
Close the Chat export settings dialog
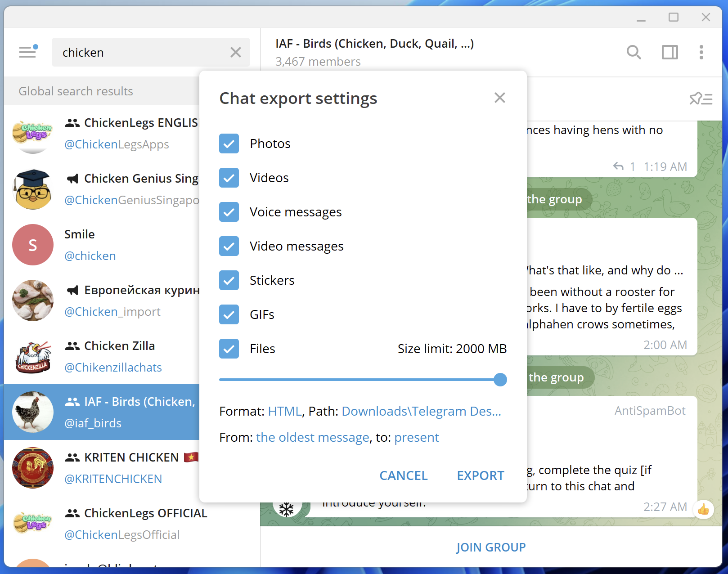pos(499,98)
